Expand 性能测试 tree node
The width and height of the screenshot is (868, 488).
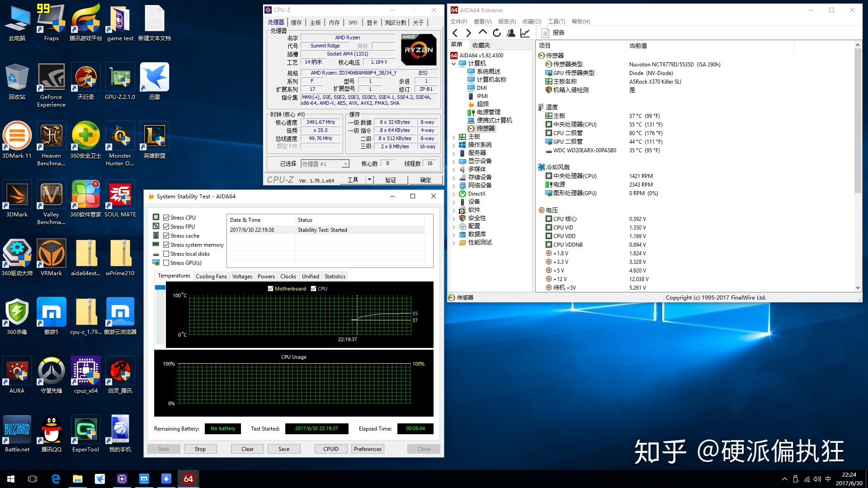[453, 243]
